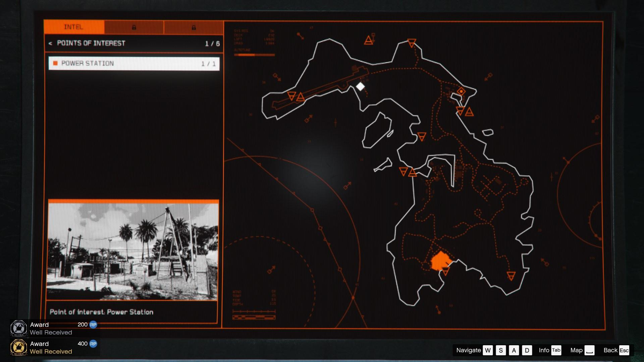Select the triangle marker with flag above the north coast

369,40
